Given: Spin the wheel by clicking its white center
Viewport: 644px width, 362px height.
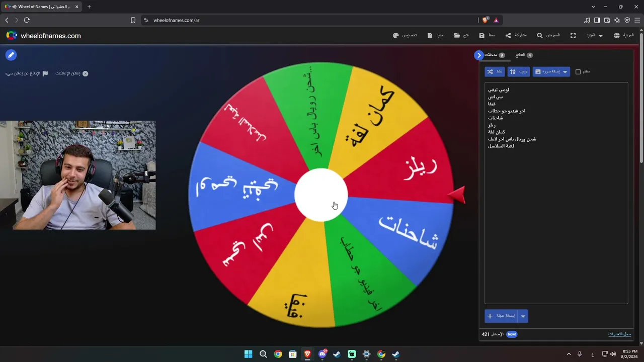Looking at the screenshot, I should click(x=321, y=195).
